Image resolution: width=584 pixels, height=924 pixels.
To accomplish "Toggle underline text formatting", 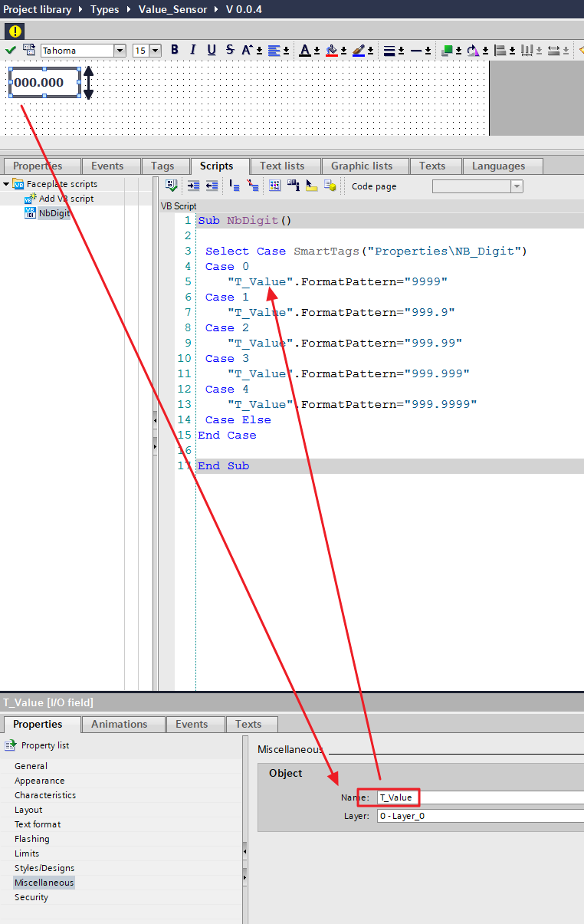I will 212,50.
